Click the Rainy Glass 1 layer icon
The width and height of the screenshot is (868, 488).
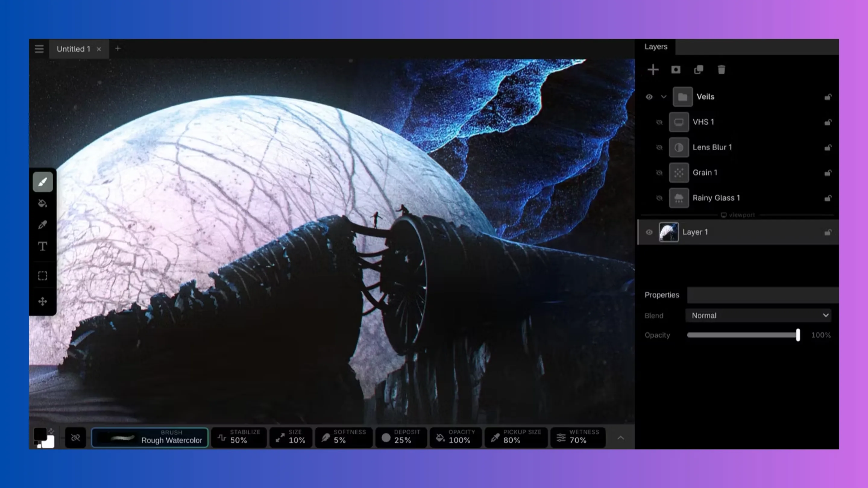679,198
